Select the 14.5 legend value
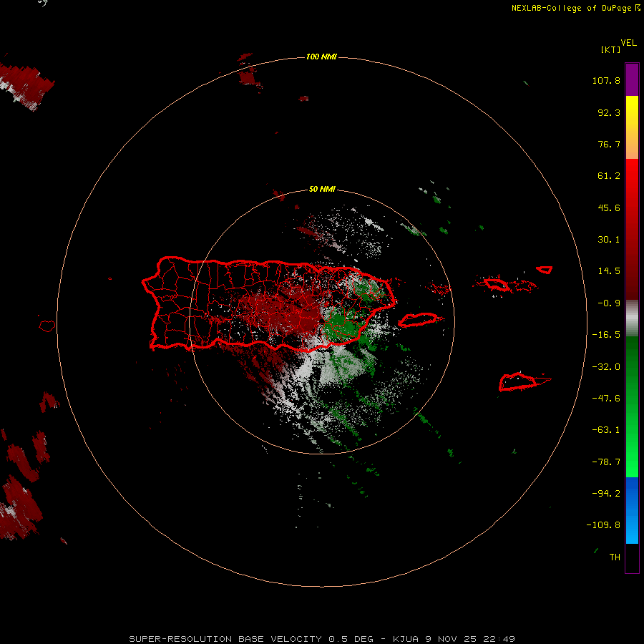The image size is (644, 644). [x=609, y=271]
